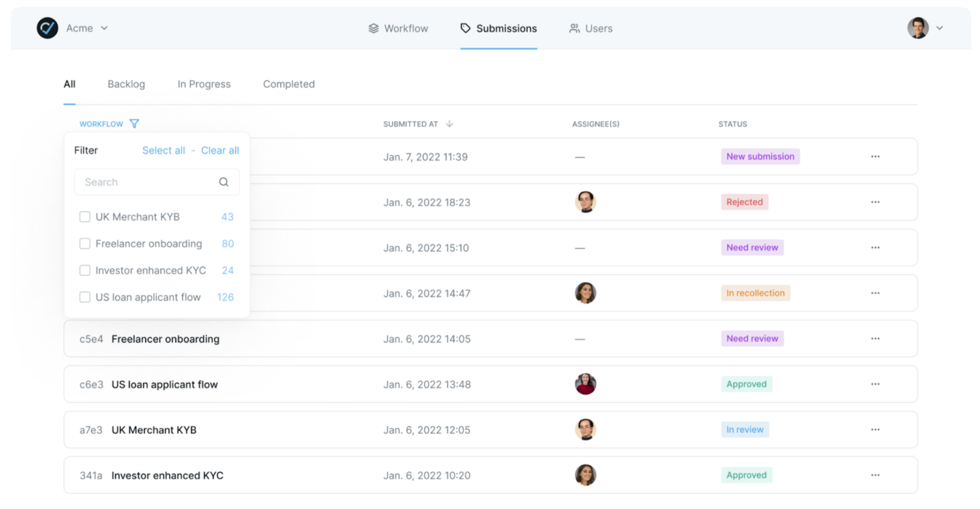Expand the Acme organization dropdown chevron
Image resolution: width=980 pixels, height=509 pixels.
click(104, 28)
